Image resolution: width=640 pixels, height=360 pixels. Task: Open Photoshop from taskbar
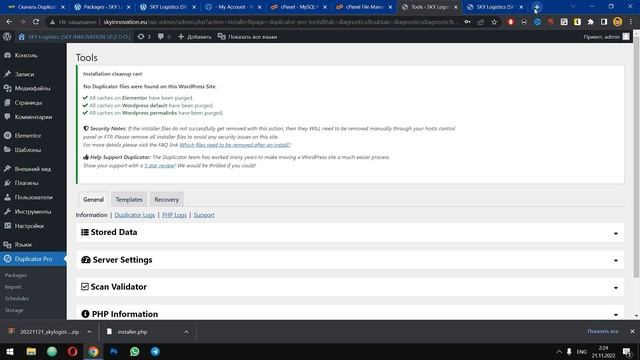click(x=114, y=351)
